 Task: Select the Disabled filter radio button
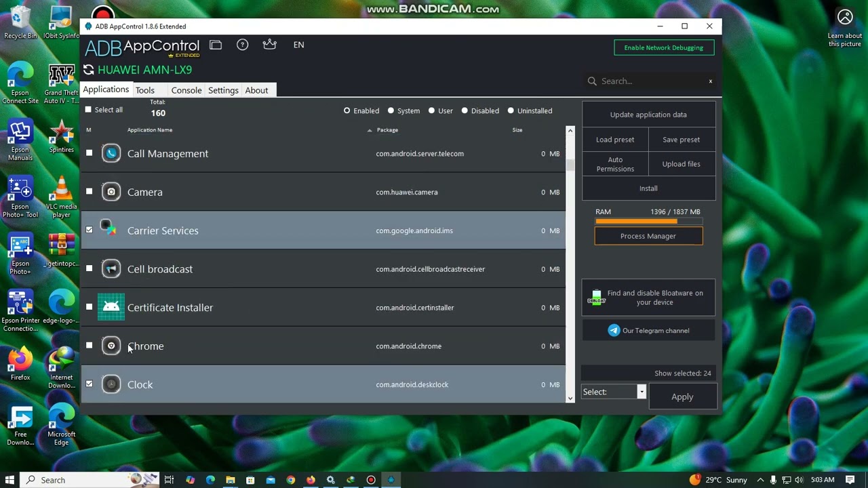(465, 110)
